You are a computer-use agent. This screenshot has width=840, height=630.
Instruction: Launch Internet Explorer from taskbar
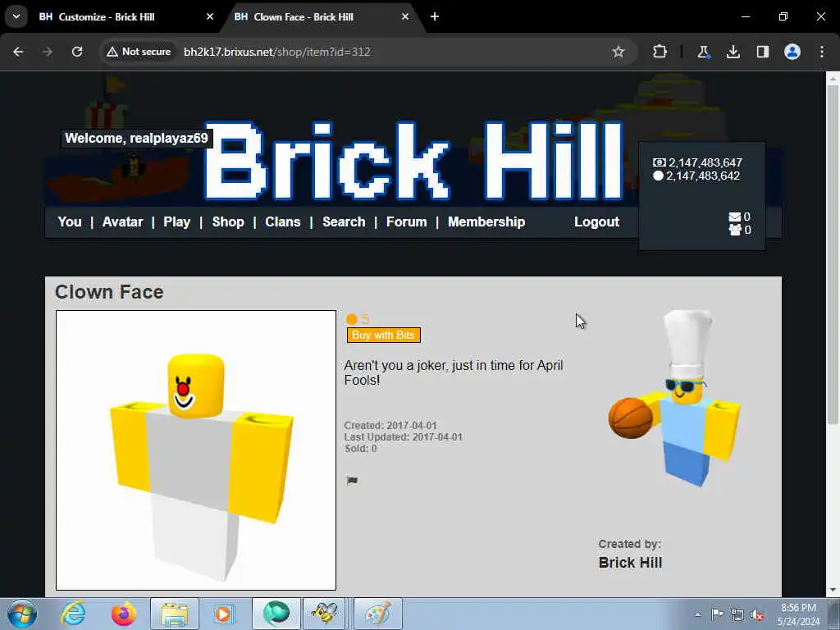coord(73,614)
